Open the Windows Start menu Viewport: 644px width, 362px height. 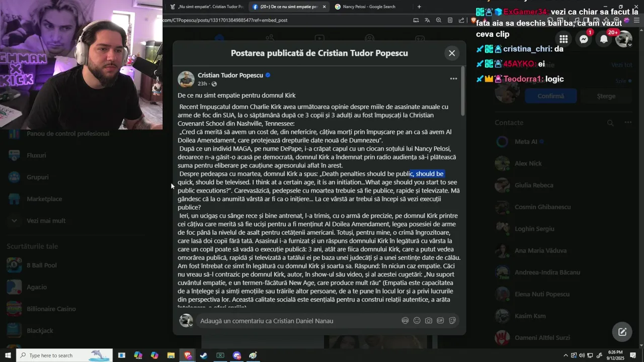[8, 355]
